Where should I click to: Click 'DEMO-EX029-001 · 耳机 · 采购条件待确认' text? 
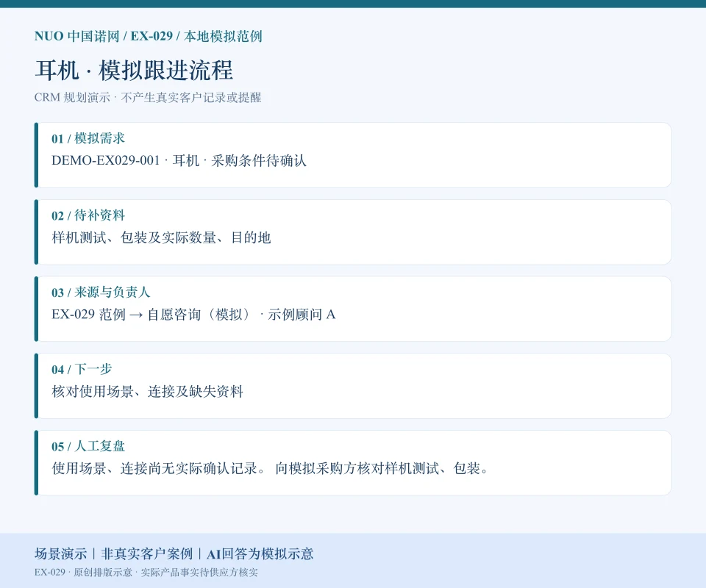point(179,160)
